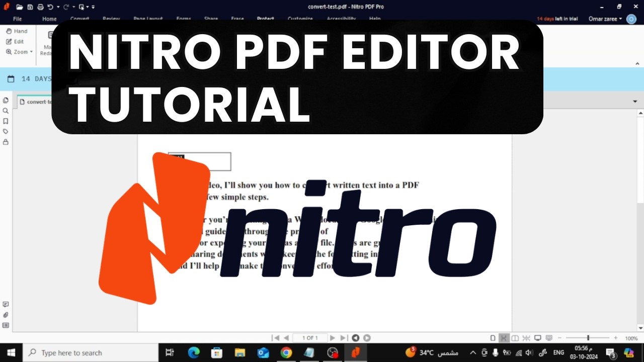
Task: Open the document tab list dropdown
Action: coord(635,102)
